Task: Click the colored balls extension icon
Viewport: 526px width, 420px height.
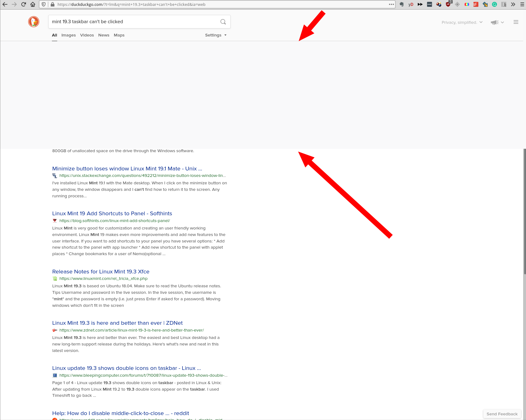Action: (439, 4)
